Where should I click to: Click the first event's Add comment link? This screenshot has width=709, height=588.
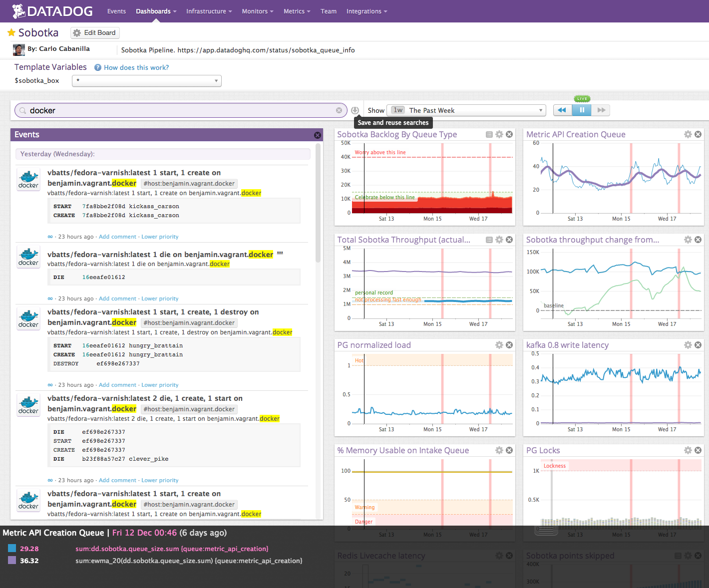[117, 237]
